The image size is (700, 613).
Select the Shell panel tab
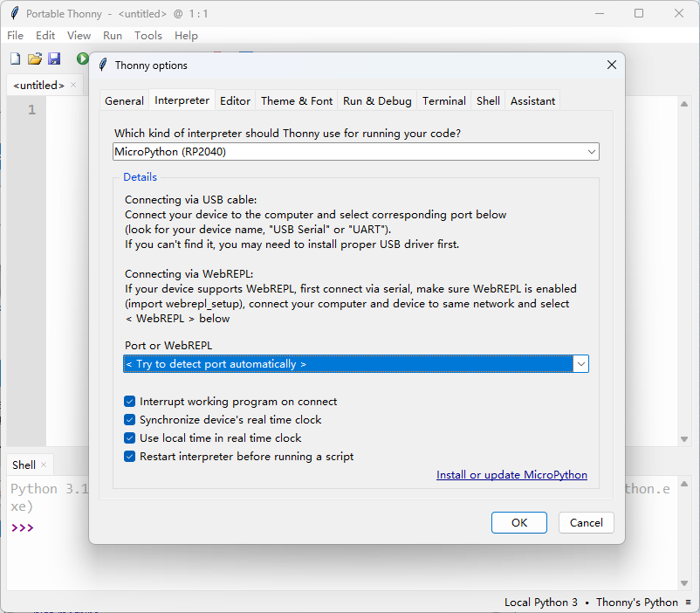tap(24, 465)
